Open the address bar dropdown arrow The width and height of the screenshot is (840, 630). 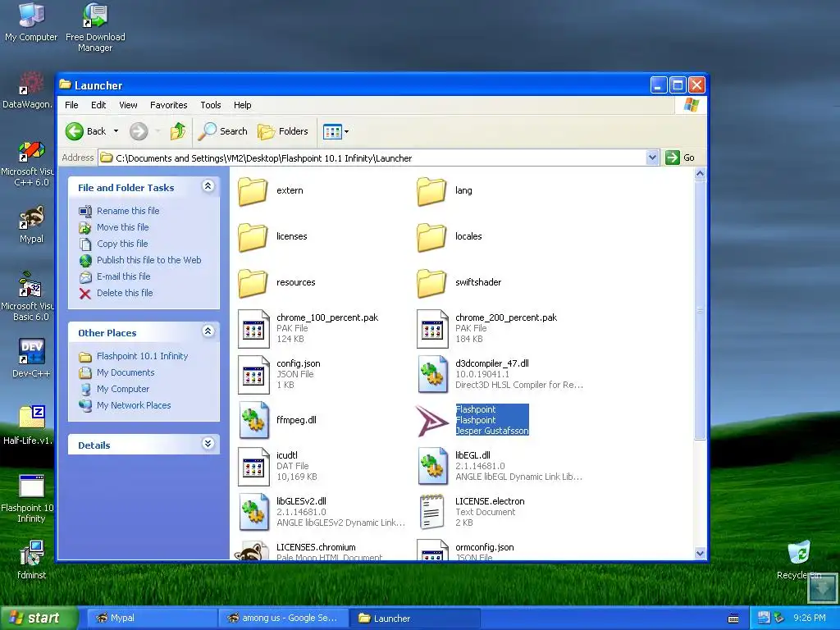[652, 157]
